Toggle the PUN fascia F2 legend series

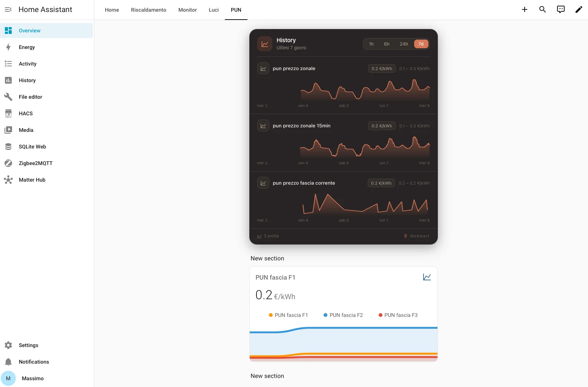(x=343, y=315)
